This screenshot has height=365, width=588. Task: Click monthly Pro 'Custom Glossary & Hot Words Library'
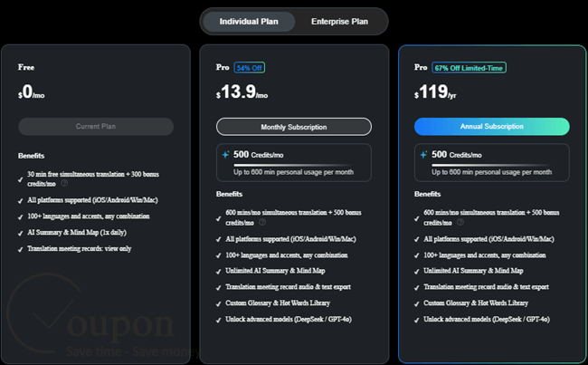click(278, 303)
